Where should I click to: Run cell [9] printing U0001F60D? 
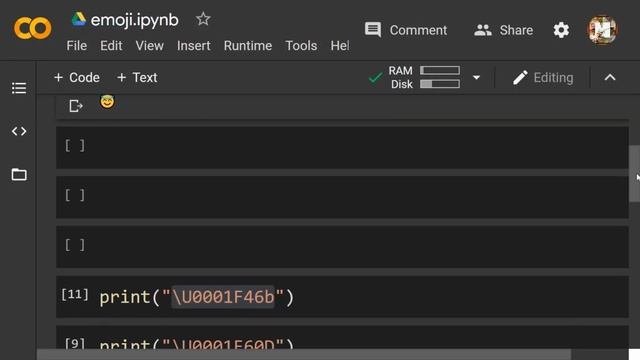coord(75,344)
